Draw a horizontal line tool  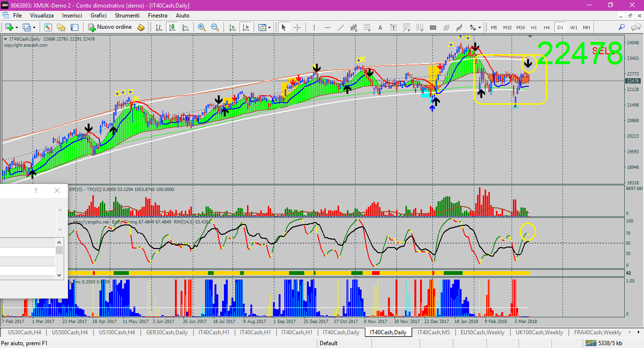click(327, 27)
